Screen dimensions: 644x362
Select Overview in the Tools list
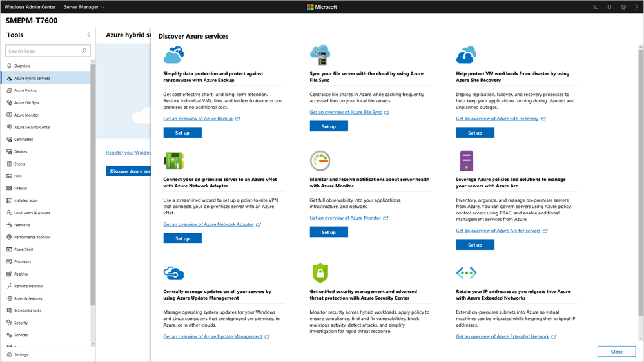(x=46, y=66)
